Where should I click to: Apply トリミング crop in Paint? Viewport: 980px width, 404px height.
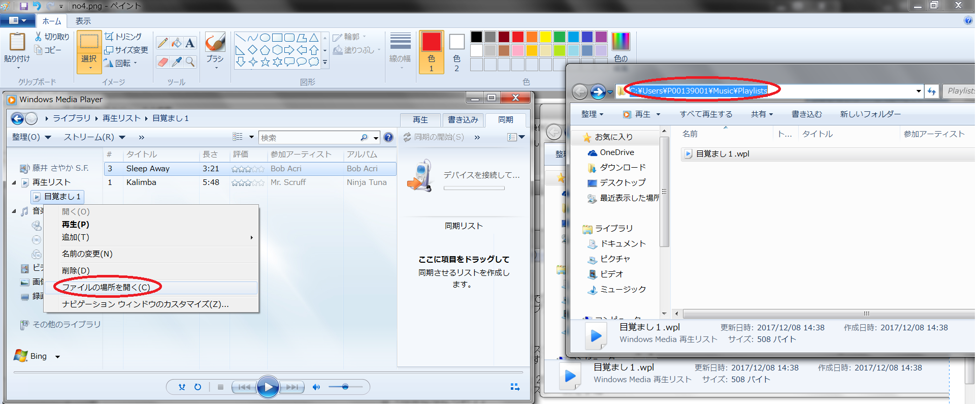point(123,37)
